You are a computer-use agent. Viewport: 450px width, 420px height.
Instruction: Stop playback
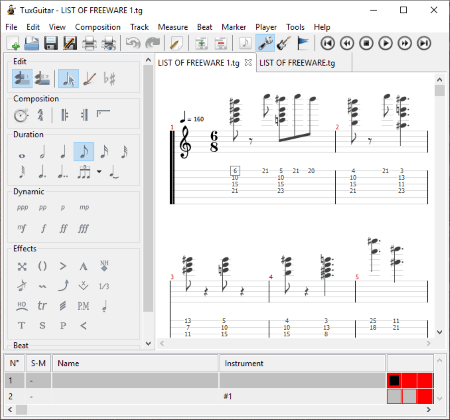366,43
